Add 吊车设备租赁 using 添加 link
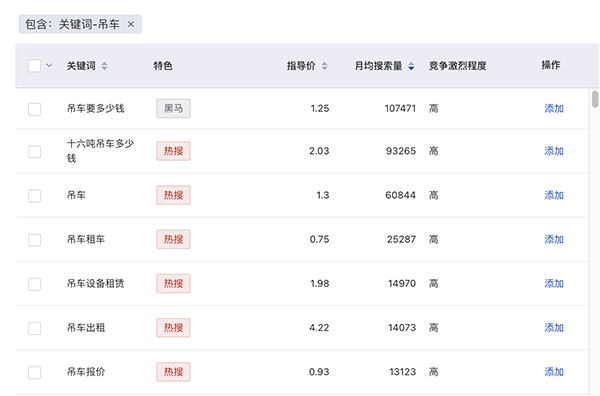The height and width of the screenshot is (396, 600). 554,284
